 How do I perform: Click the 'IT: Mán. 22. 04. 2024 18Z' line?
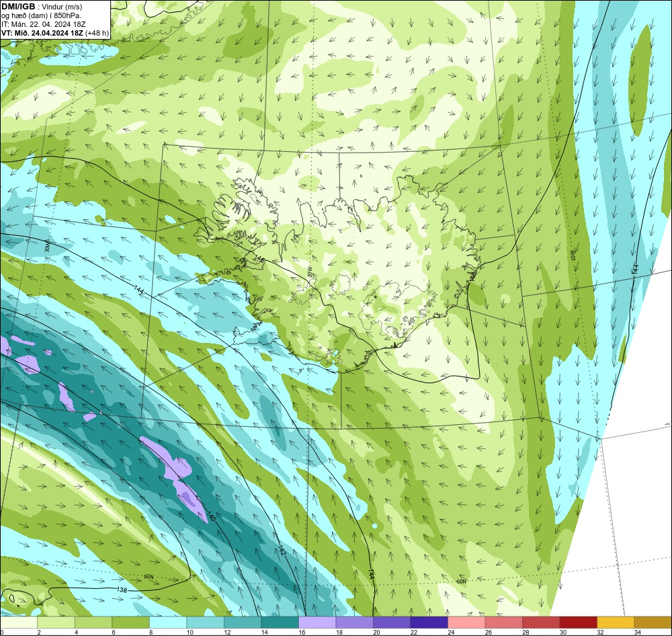pyautogui.click(x=43, y=24)
